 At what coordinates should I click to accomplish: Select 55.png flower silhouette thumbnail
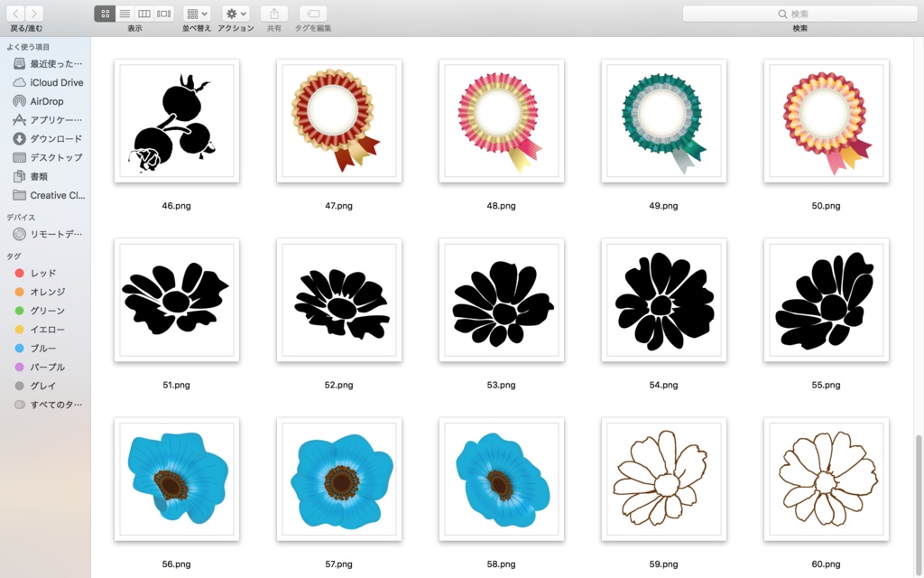(827, 300)
